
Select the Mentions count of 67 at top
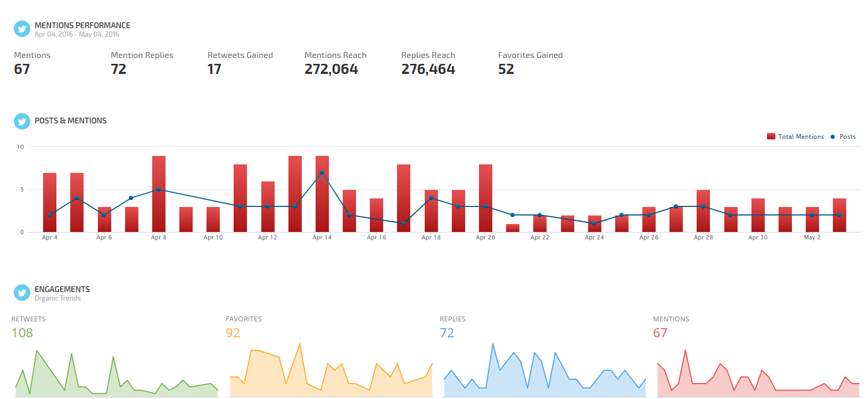tap(22, 69)
